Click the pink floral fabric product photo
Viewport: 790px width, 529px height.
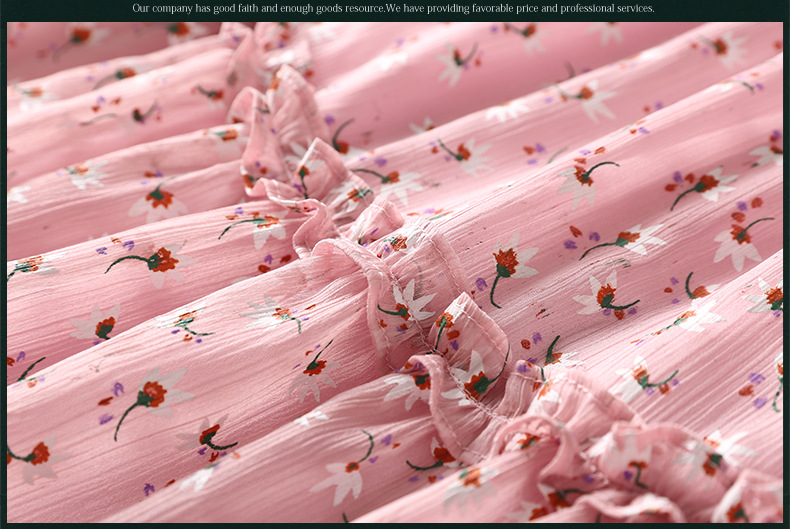(394, 272)
